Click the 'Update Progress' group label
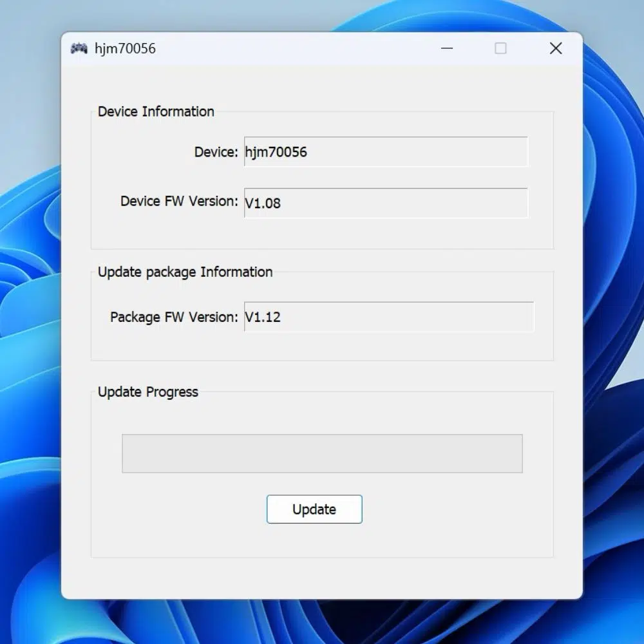The height and width of the screenshot is (644, 644). coord(148,392)
